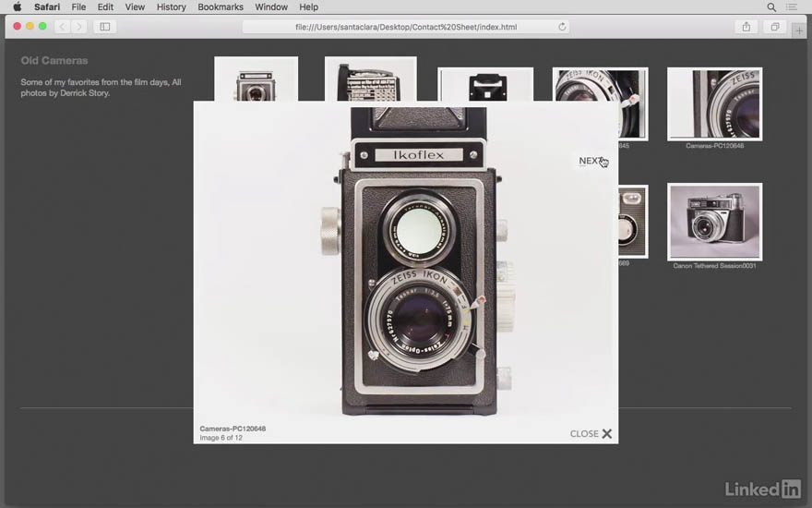Minimize Safari with yellow button
The height and width of the screenshot is (508, 812).
click(30, 27)
